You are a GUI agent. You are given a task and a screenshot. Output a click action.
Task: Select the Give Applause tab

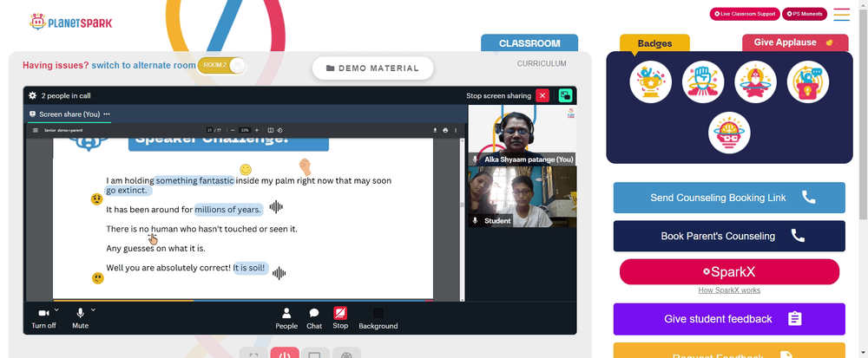click(x=795, y=42)
